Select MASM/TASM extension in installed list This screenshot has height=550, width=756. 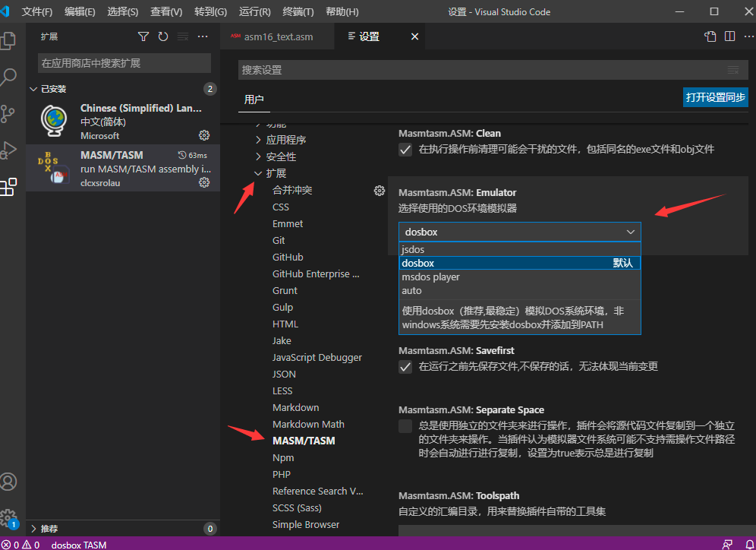(x=123, y=168)
